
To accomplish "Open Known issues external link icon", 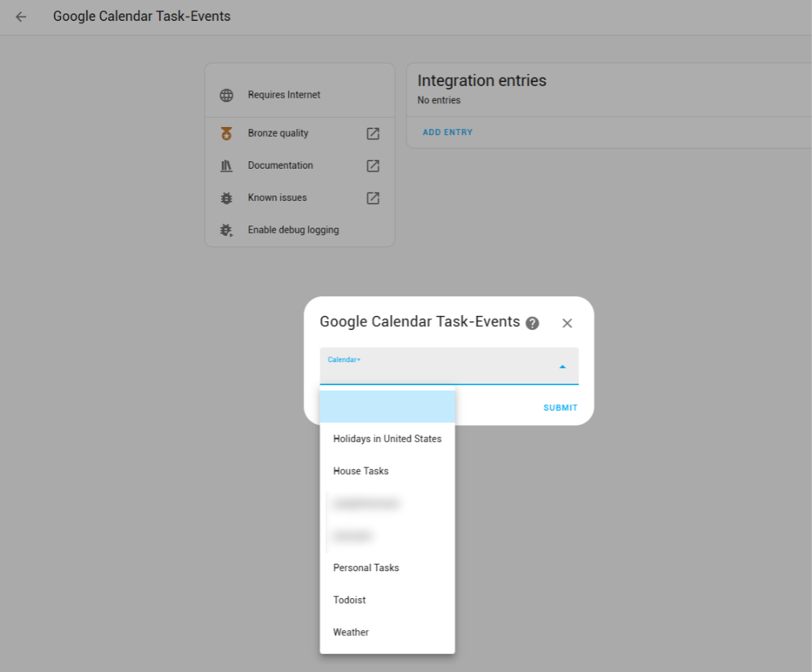I will pos(373,198).
